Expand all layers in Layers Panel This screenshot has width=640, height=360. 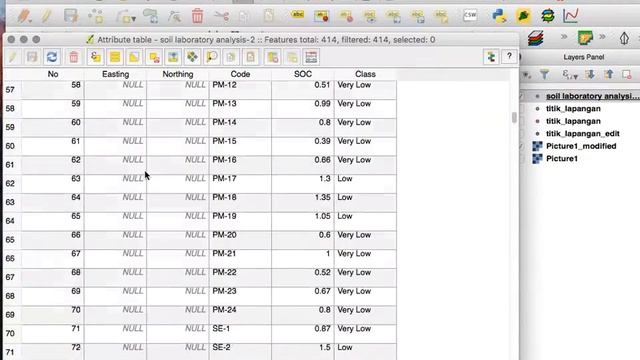point(590,74)
